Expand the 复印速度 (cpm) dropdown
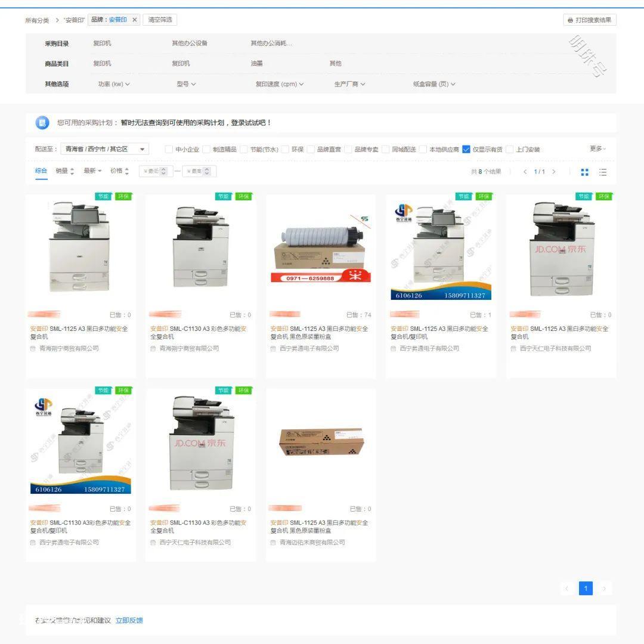This screenshot has height=644, width=644. tap(279, 84)
